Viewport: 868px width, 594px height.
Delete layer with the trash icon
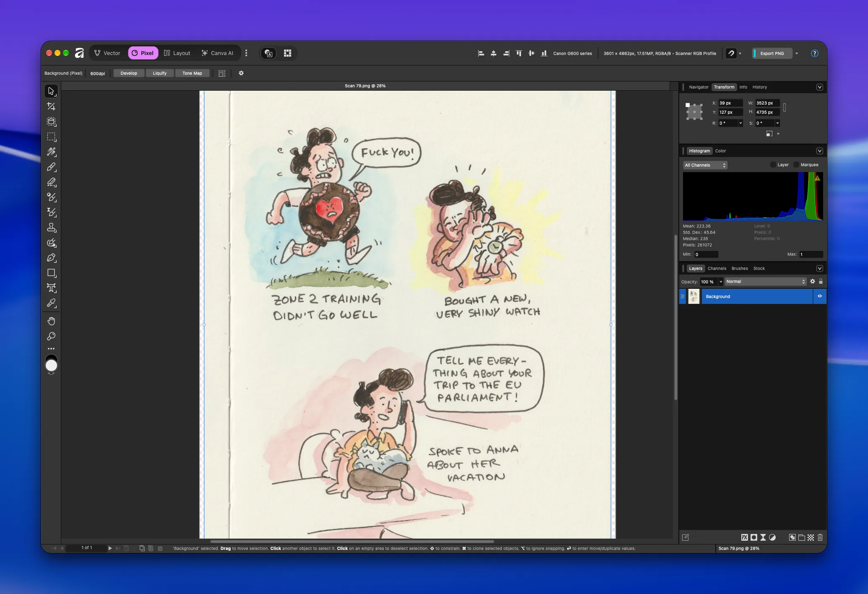(x=820, y=537)
